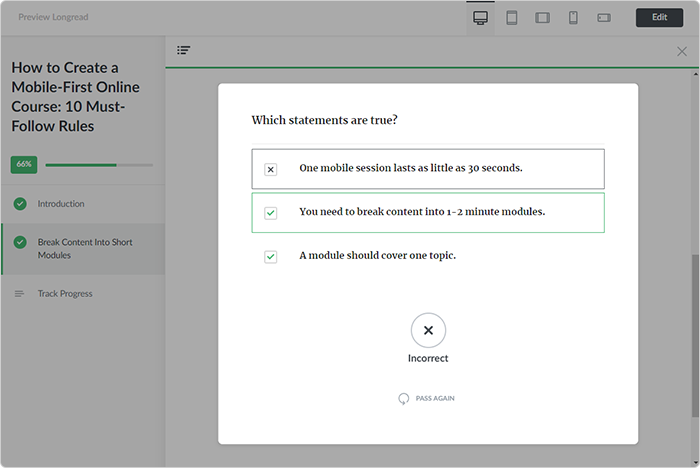Toggle checkbox for one topic statement
Screen dimensions: 700x468
(x=271, y=257)
